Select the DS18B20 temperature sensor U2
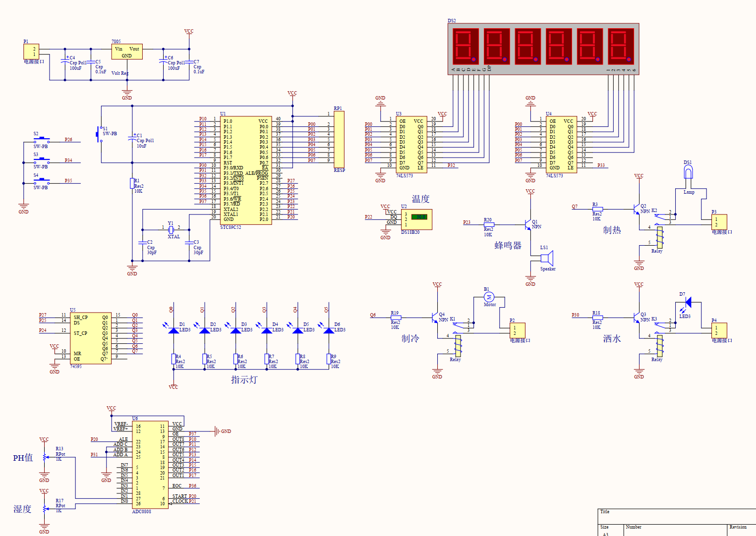The image size is (756, 536). [416, 219]
